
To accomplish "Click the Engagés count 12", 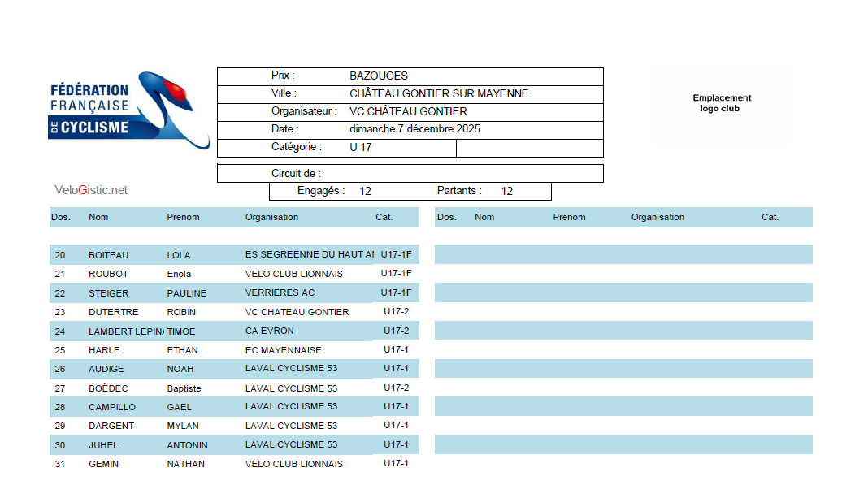I will tap(365, 192).
